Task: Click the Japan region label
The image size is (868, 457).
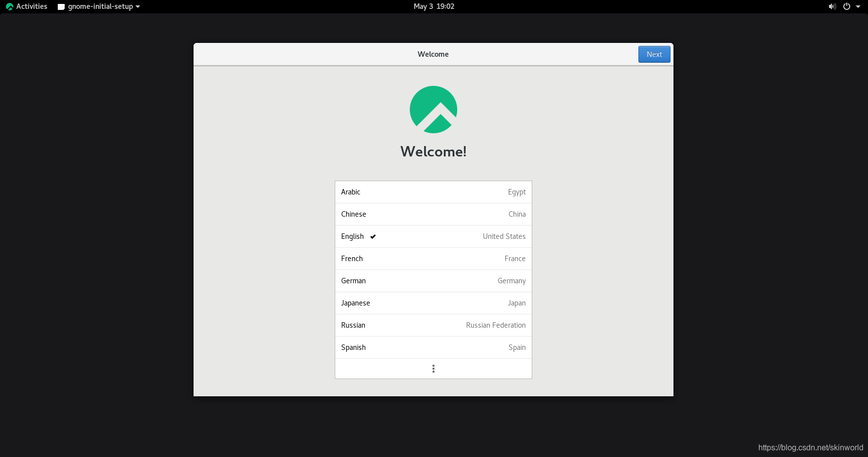Action: [x=517, y=304]
